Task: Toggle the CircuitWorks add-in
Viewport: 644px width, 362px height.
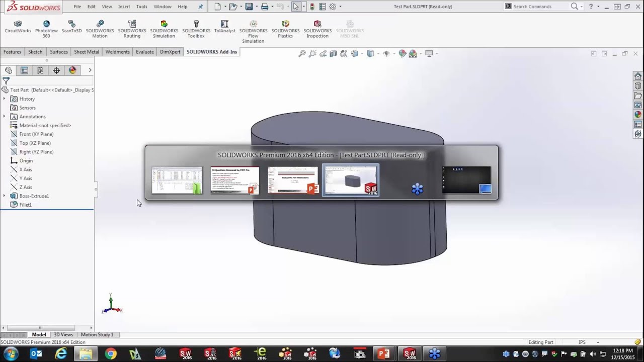Action: click(18, 27)
